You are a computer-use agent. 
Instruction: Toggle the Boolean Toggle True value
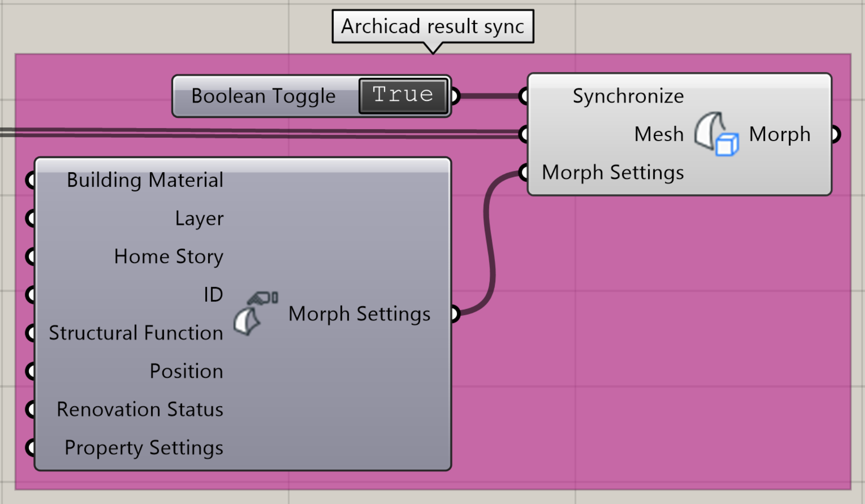click(x=403, y=95)
